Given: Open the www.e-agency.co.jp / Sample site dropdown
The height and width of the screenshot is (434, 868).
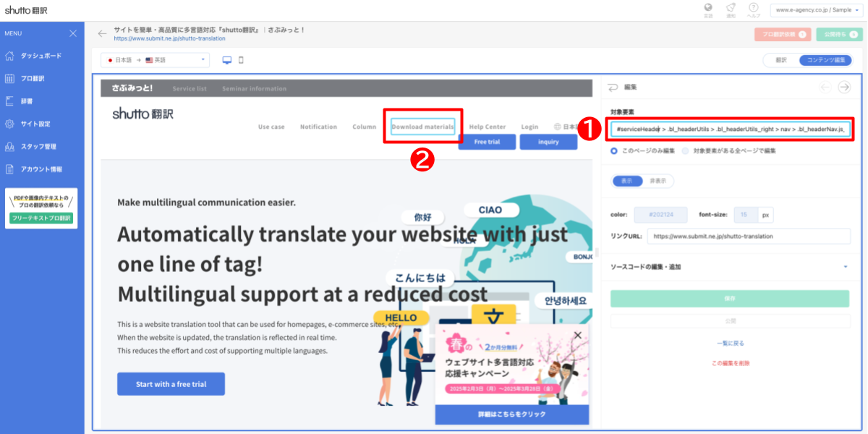Looking at the screenshot, I should 816,10.
